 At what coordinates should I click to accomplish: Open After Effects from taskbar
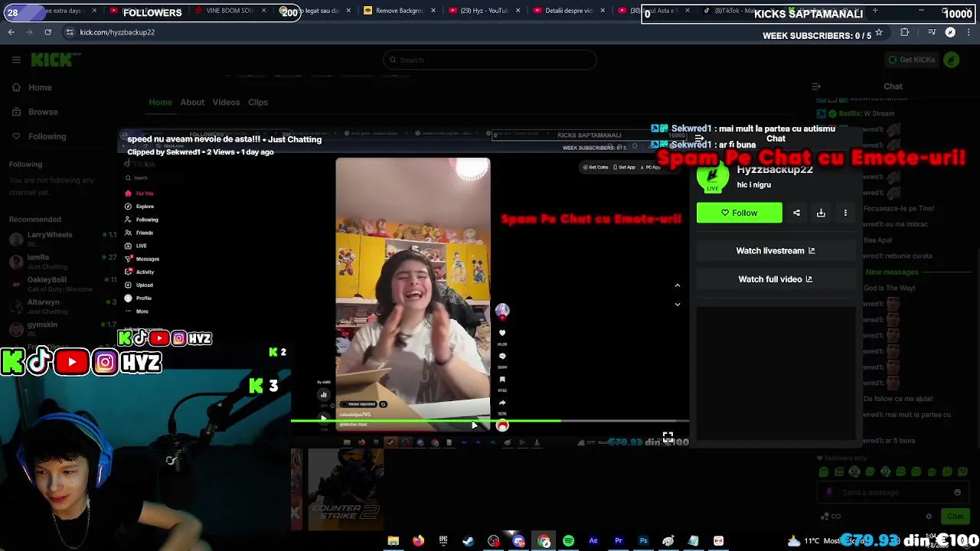593,541
